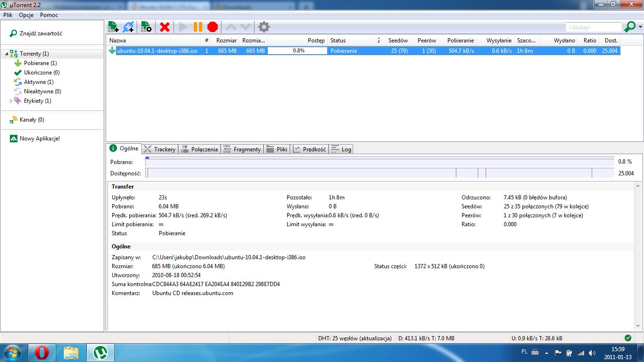Click the ubuntu torrent progress bar

point(297,50)
